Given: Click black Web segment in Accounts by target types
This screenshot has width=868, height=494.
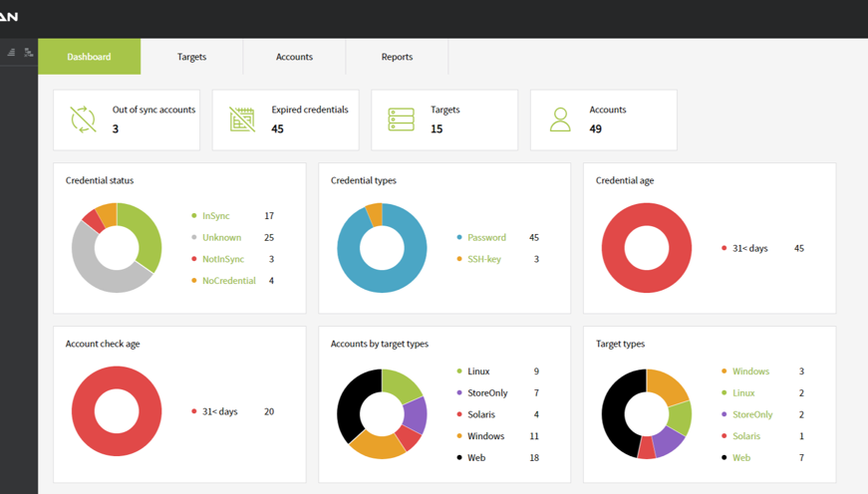Looking at the screenshot, I should (x=350, y=401).
